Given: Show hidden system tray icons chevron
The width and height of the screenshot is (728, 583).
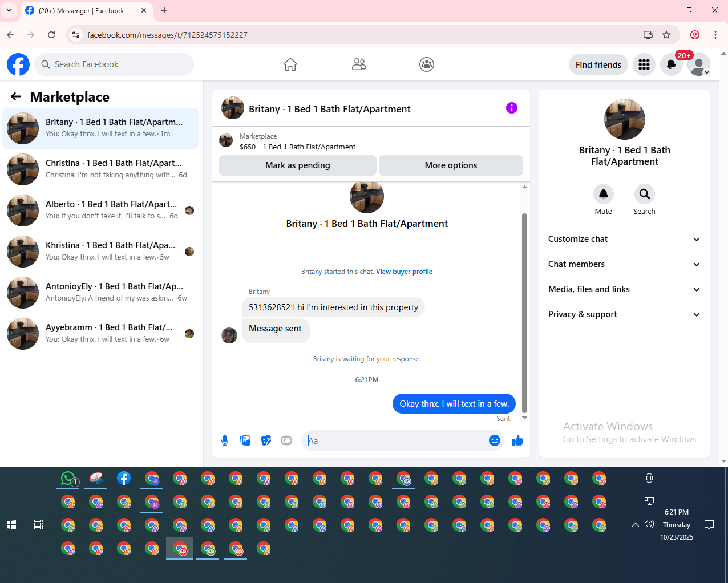Looking at the screenshot, I should [636, 525].
